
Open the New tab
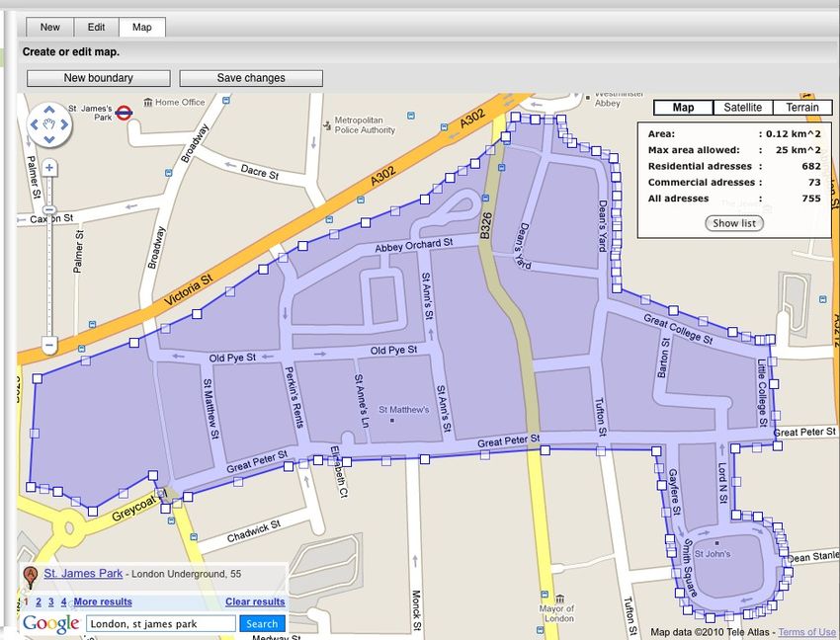(x=49, y=28)
